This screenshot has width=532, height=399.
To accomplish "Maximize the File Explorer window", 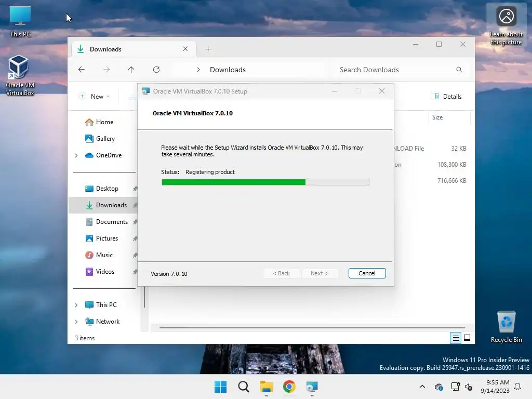I will pyautogui.click(x=439, y=45).
